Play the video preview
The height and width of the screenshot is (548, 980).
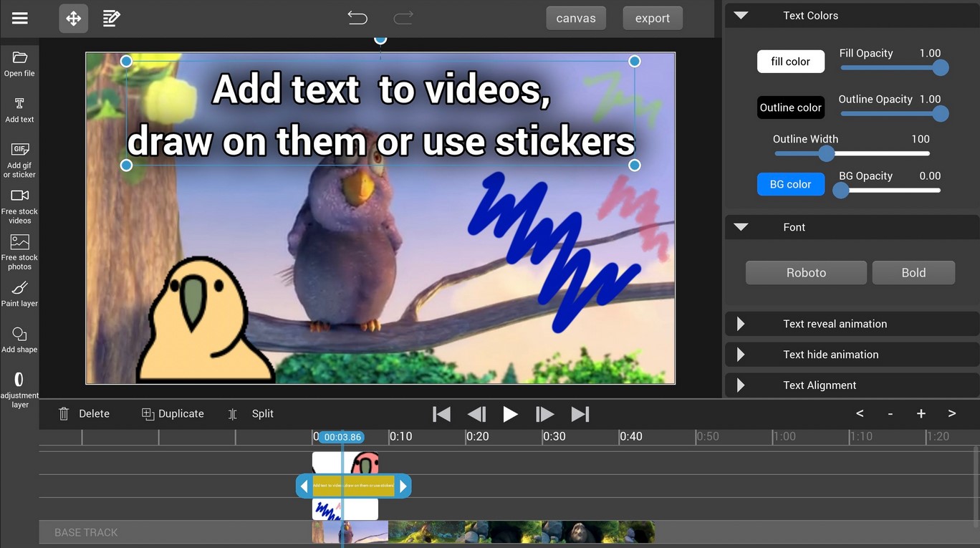(x=510, y=414)
